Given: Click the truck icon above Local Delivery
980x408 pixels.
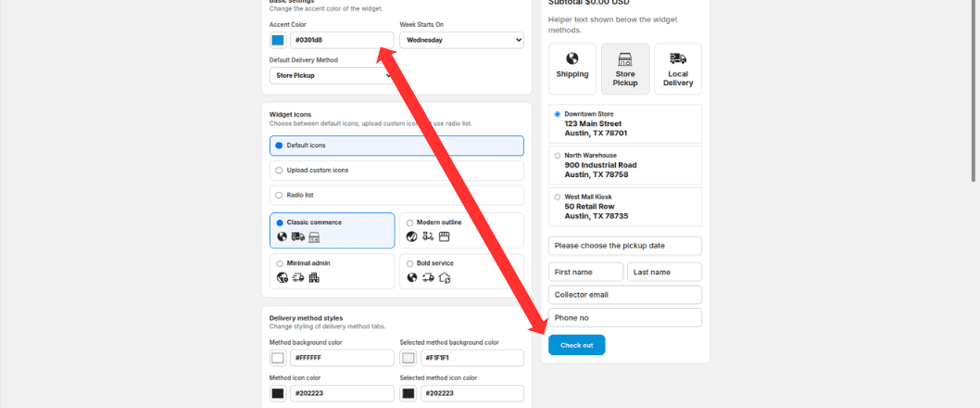Looking at the screenshot, I should (x=677, y=58).
